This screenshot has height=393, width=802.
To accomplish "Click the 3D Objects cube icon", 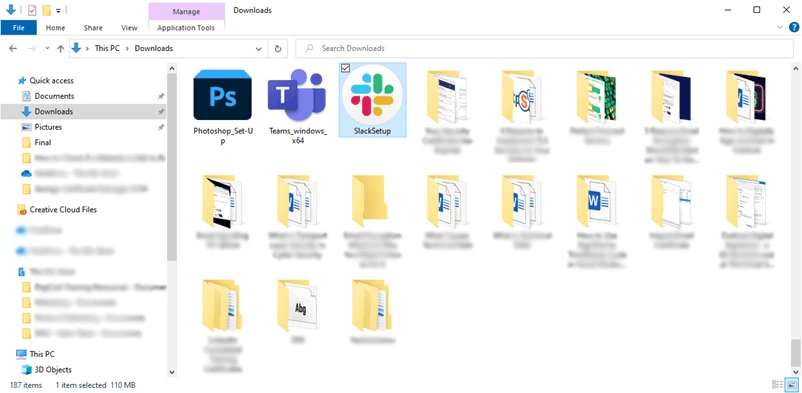I will (x=26, y=369).
